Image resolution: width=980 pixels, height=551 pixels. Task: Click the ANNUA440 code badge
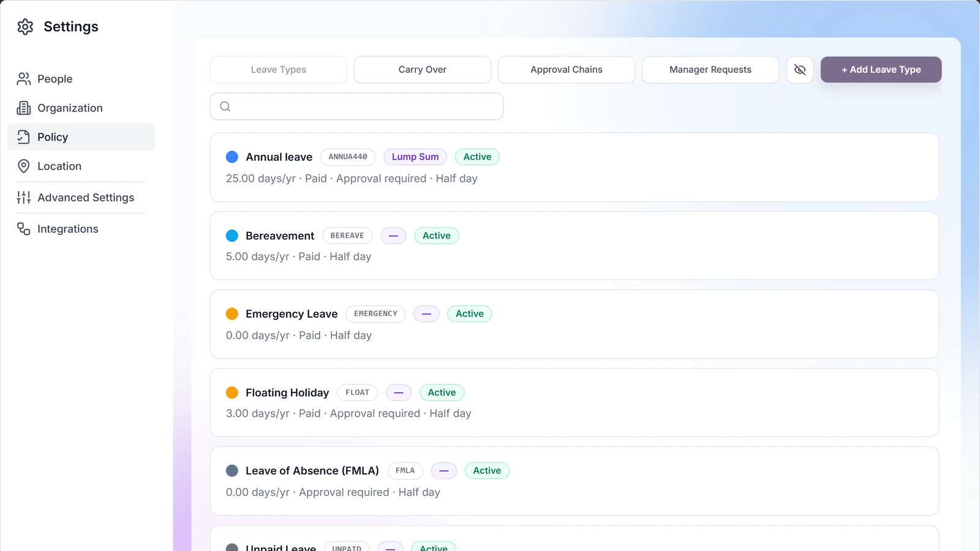coord(348,157)
